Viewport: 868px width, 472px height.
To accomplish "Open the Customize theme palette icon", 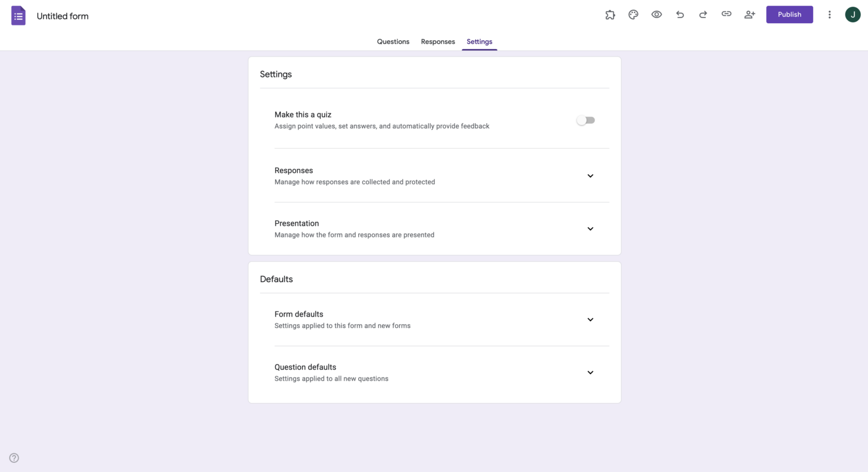I will pyautogui.click(x=633, y=14).
